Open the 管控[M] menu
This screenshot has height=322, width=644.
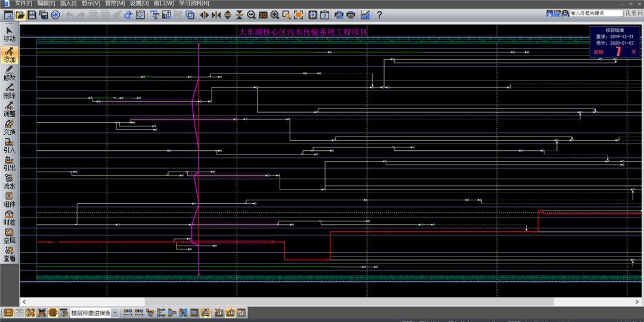point(115,4)
